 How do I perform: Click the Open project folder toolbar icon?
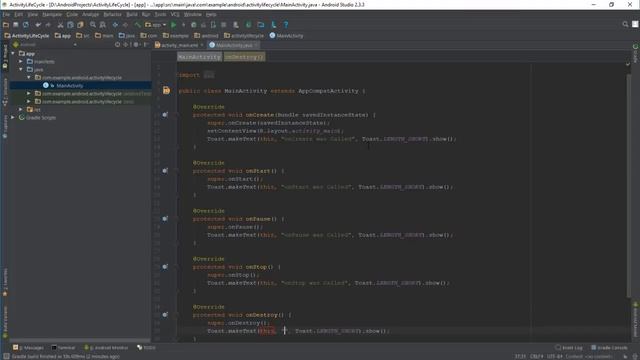click(6, 25)
